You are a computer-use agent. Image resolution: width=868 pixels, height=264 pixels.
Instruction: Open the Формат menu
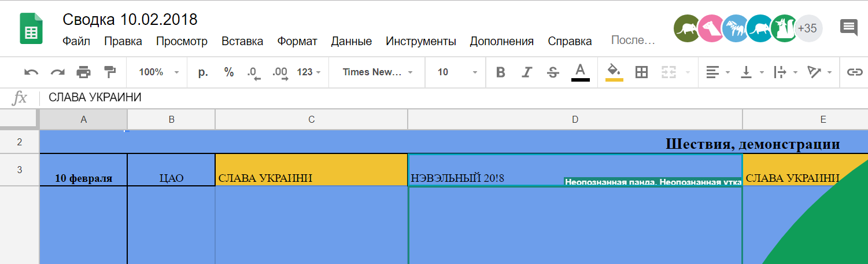coord(297,41)
